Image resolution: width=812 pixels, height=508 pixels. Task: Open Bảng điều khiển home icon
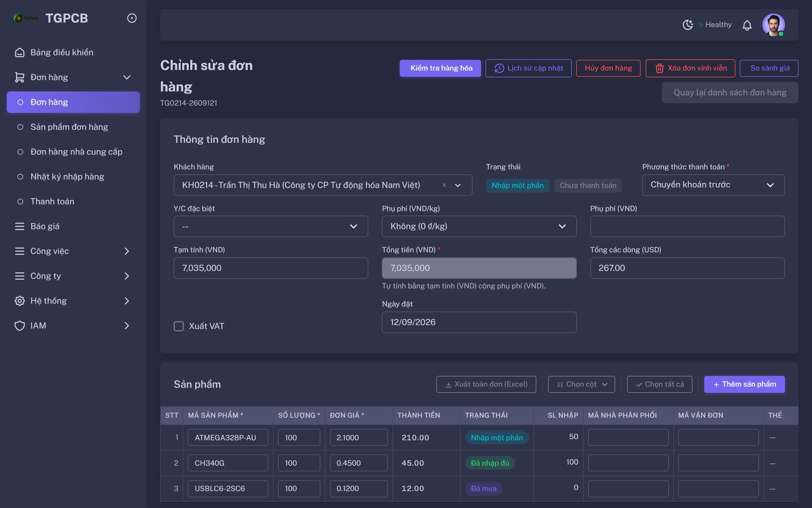(x=20, y=52)
